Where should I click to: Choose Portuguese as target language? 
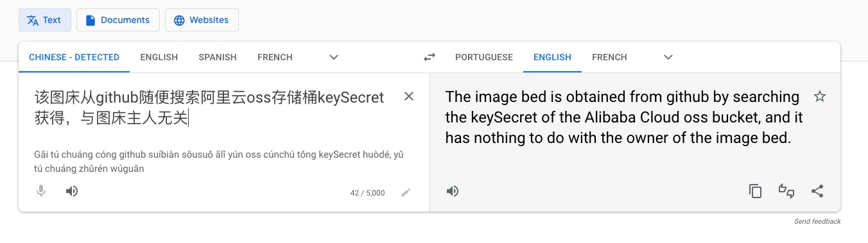(484, 57)
